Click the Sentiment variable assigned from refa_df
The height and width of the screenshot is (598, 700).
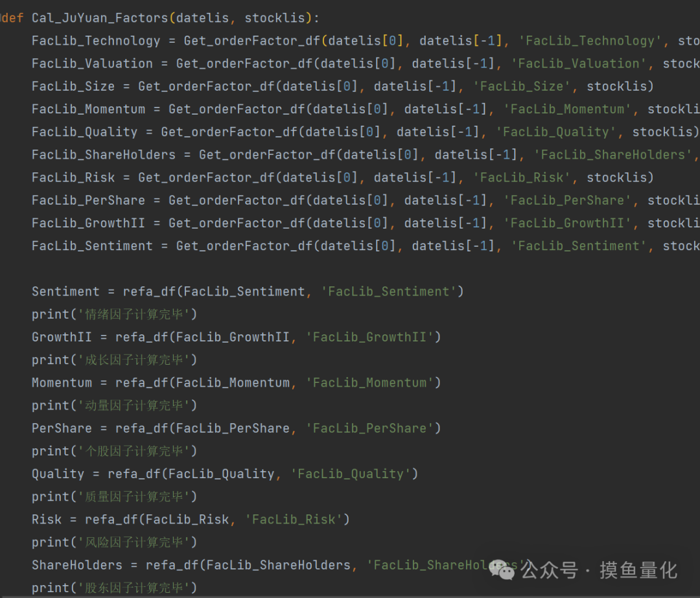tap(65, 292)
